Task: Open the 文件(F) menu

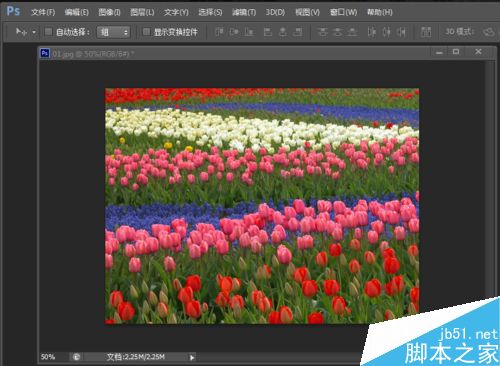Action: 43,12
